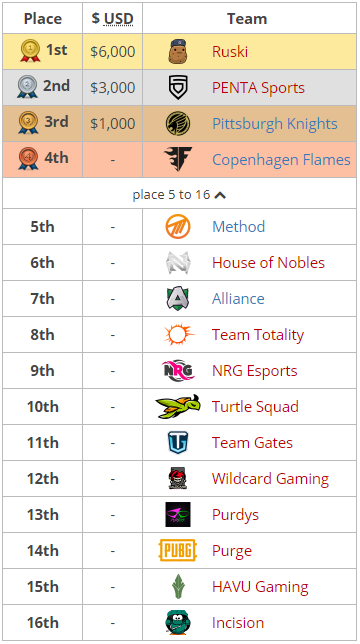Click the 1st place gold medal icon

pyautogui.click(x=30, y=51)
